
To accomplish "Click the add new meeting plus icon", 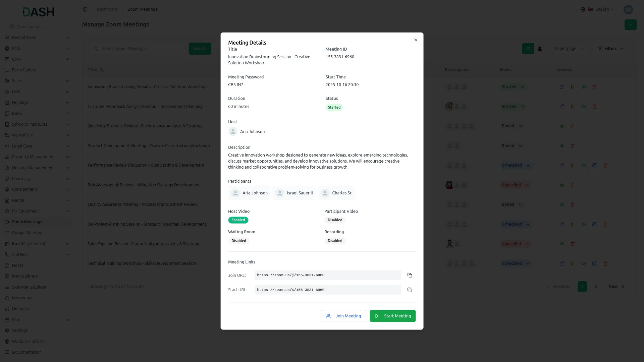I will (630, 25).
